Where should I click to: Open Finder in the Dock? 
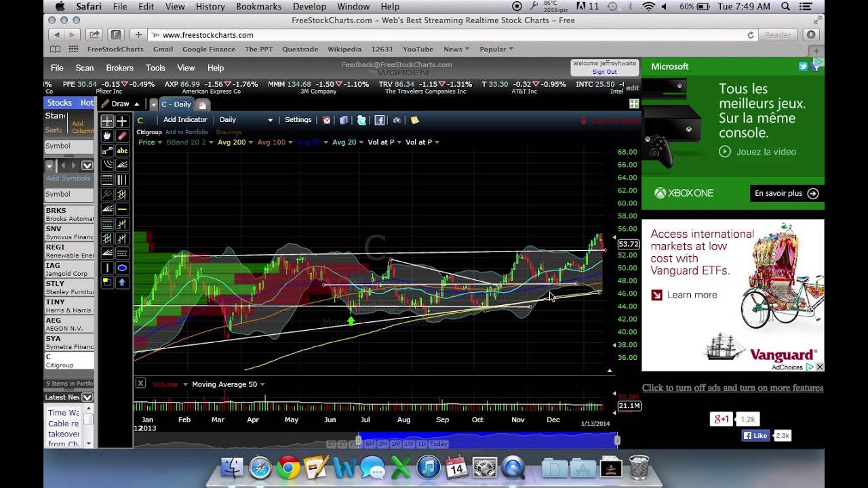coord(232,468)
